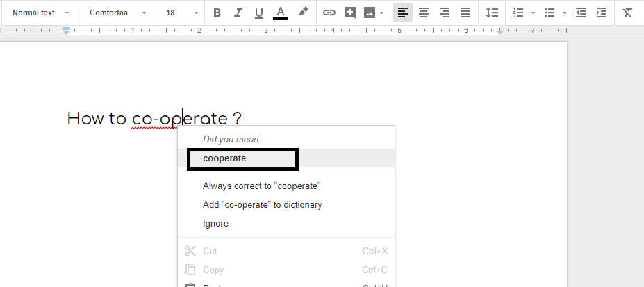Toggle italic formatting
The image size is (644, 287).
coord(238,13)
